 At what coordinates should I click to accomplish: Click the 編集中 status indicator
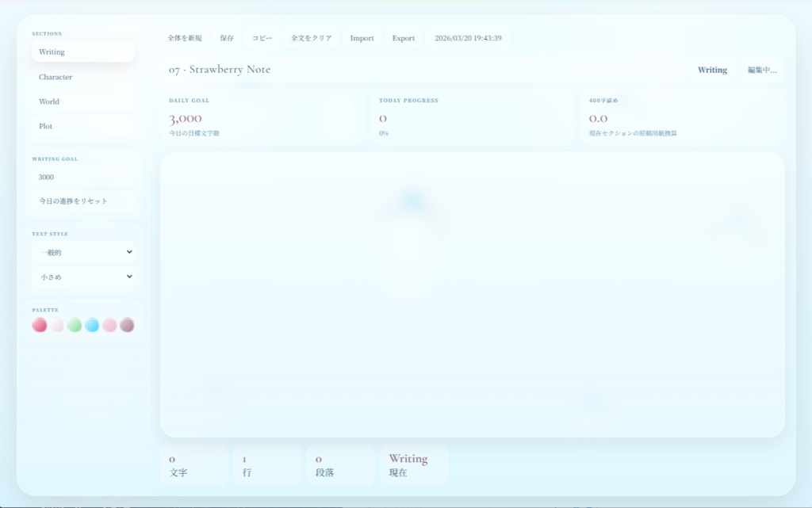[x=762, y=70]
